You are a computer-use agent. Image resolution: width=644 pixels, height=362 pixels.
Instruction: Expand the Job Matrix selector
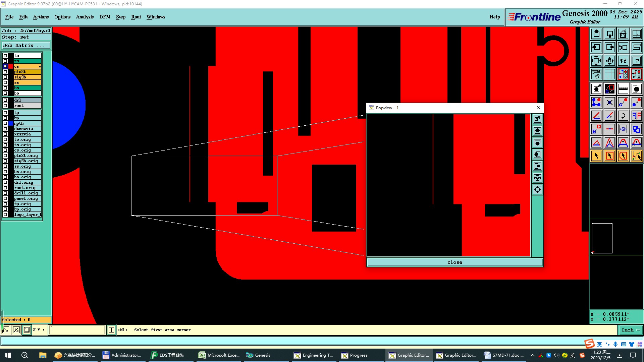click(x=26, y=46)
